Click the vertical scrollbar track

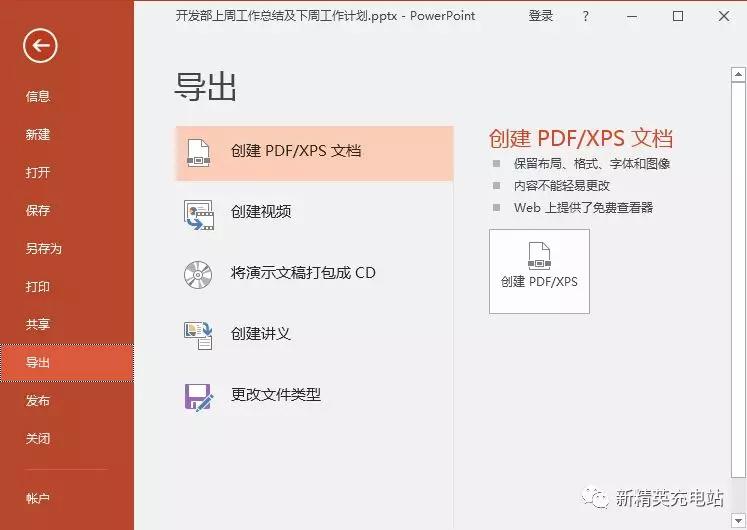click(738, 281)
